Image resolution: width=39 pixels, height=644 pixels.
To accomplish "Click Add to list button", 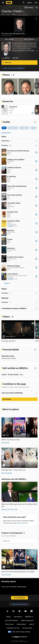I will tap(19, 63).
